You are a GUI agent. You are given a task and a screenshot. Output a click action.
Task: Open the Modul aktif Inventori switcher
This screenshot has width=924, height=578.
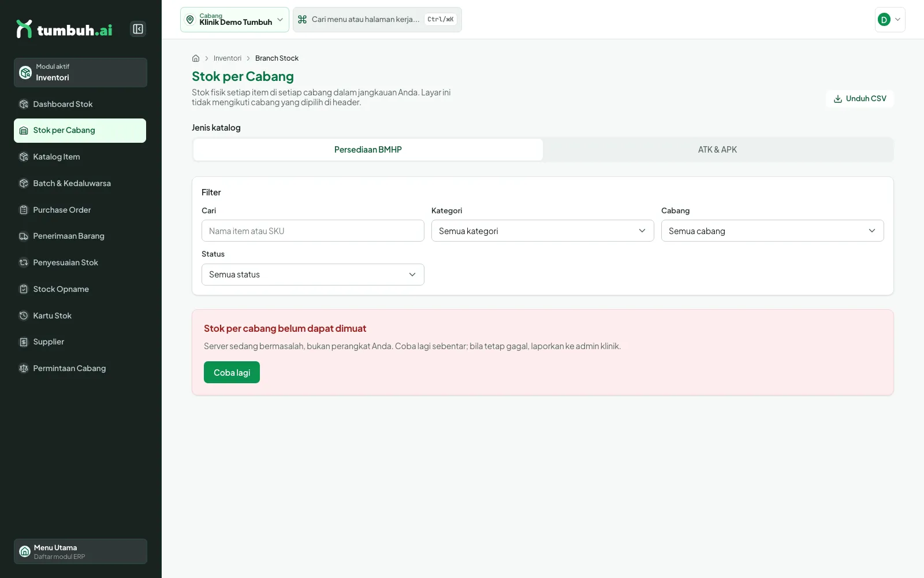point(80,72)
